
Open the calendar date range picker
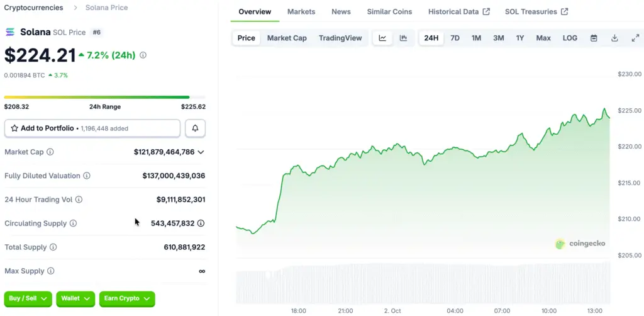click(x=594, y=38)
